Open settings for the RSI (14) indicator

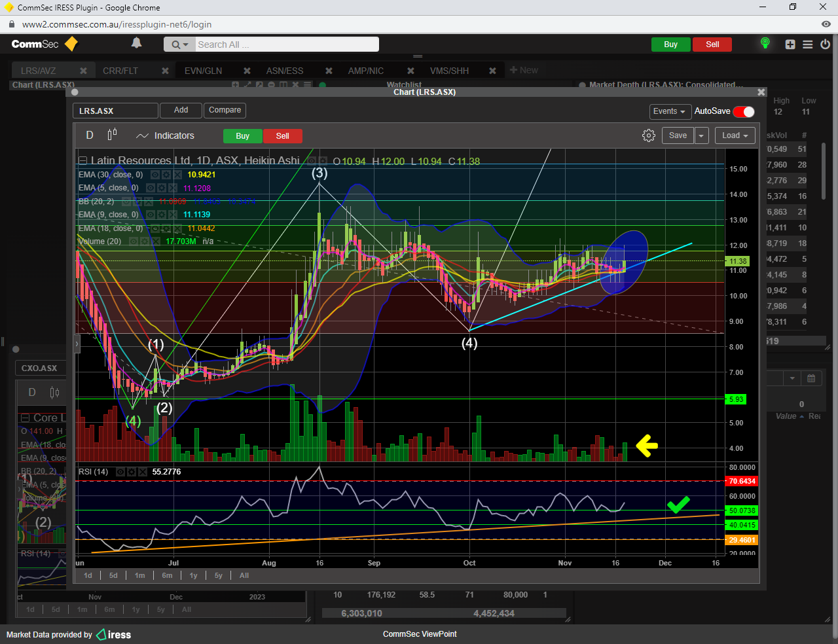tap(132, 472)
